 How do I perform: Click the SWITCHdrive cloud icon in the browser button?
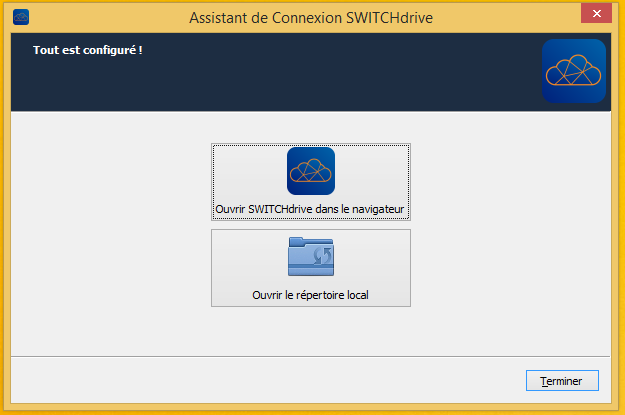pos(310,171)
